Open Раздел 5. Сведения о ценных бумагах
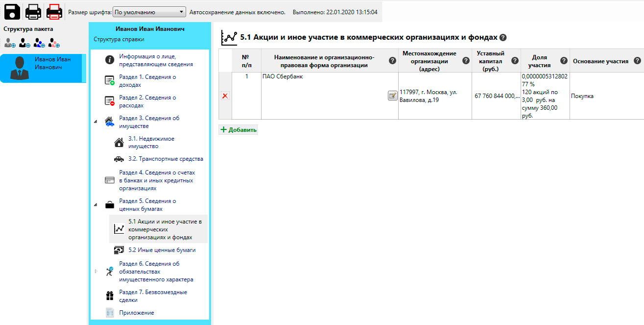Viewport: 644px width, 325px height. click(x=147, y=205)
